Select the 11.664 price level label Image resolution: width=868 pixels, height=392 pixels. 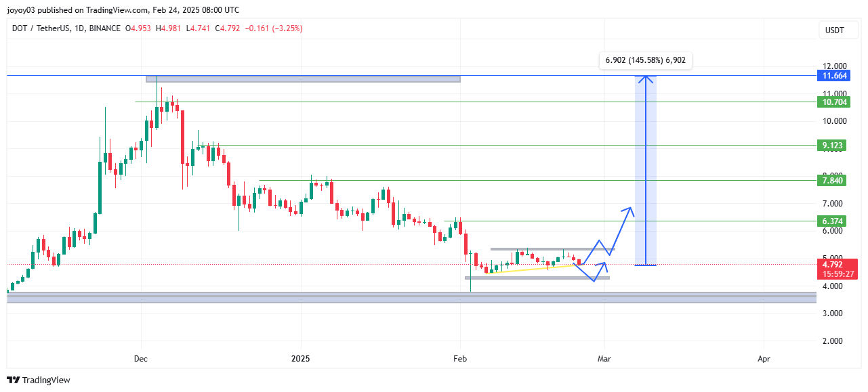(x=832, y=75)
